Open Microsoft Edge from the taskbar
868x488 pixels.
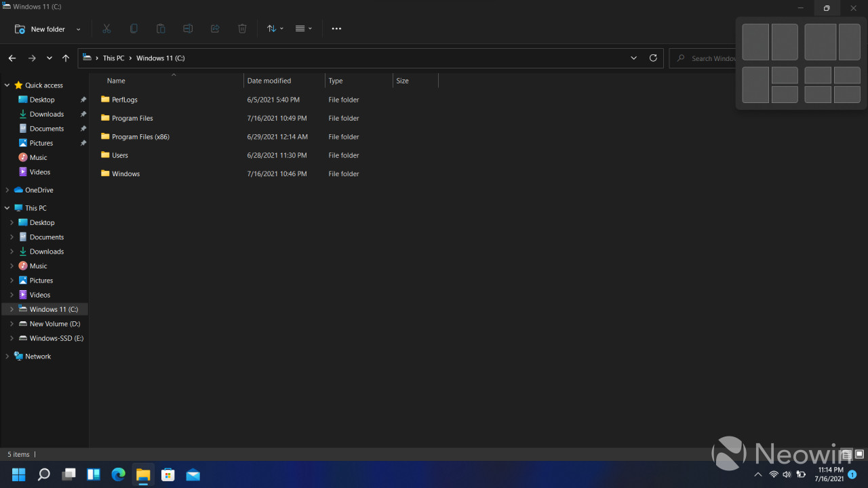pyautogui.click(x=118, y=474)
